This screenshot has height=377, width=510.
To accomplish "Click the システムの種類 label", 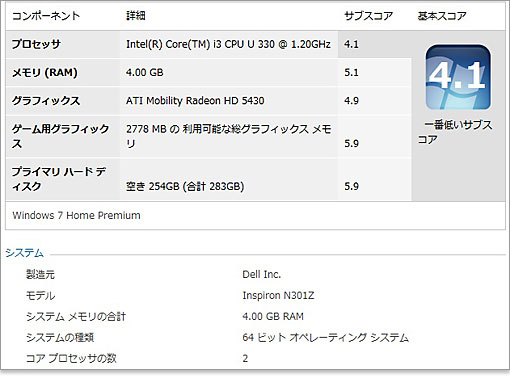I will 60,337.
